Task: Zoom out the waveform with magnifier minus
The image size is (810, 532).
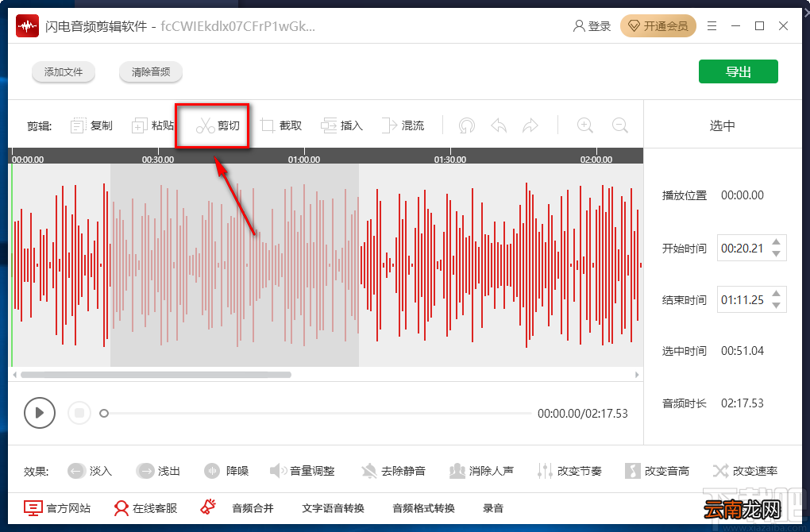Action: (620, 125)
